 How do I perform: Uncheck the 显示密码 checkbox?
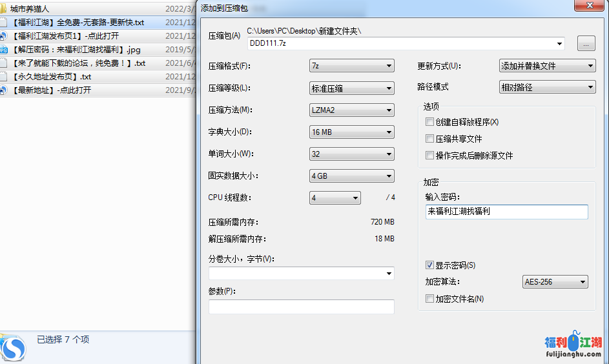[429, 265]
